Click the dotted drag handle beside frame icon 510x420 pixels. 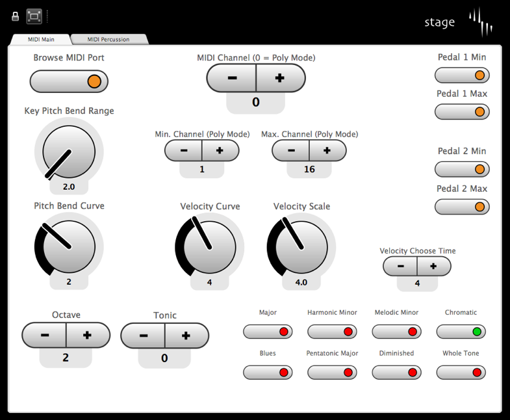click(x=47, y=16)
